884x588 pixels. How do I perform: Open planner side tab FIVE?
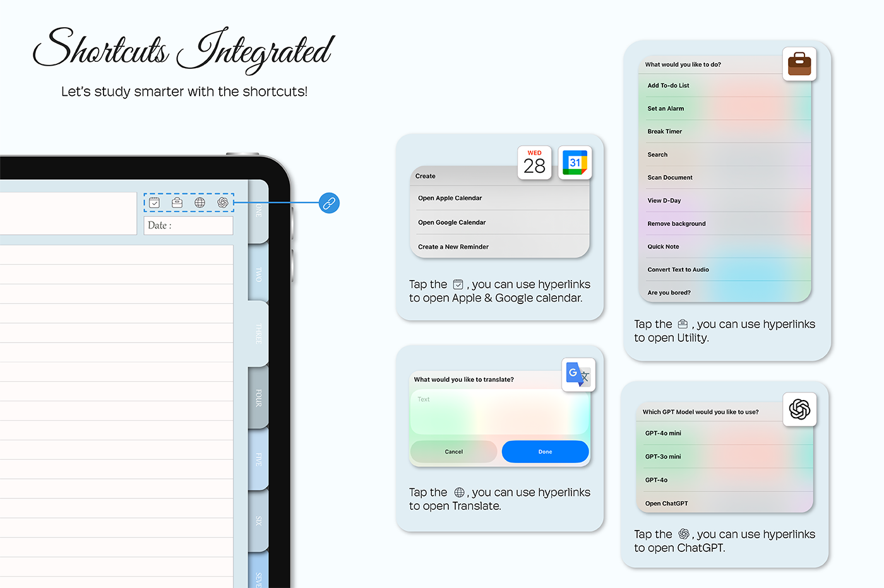point(258,459)
